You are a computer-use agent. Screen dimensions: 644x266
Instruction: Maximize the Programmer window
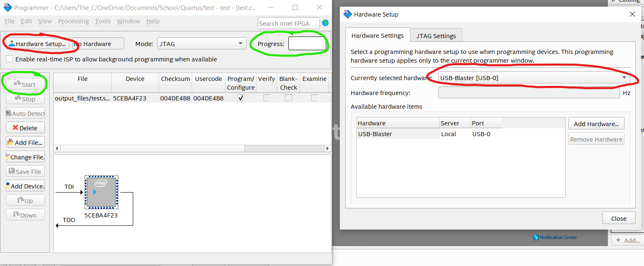295,7
